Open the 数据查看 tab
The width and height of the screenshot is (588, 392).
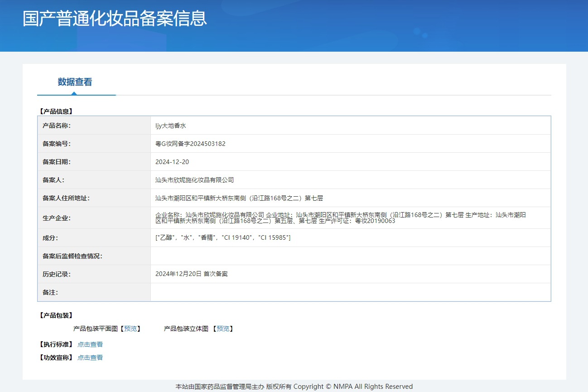75,82
